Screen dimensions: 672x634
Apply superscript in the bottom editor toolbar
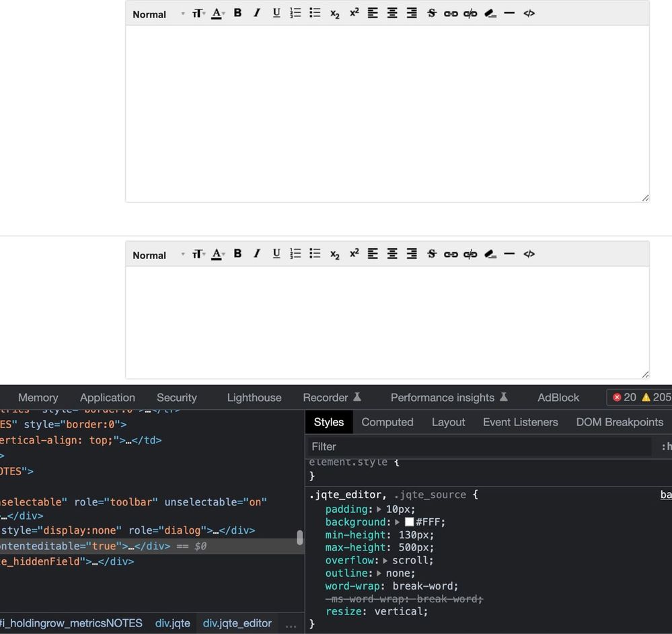click(354, 254)
